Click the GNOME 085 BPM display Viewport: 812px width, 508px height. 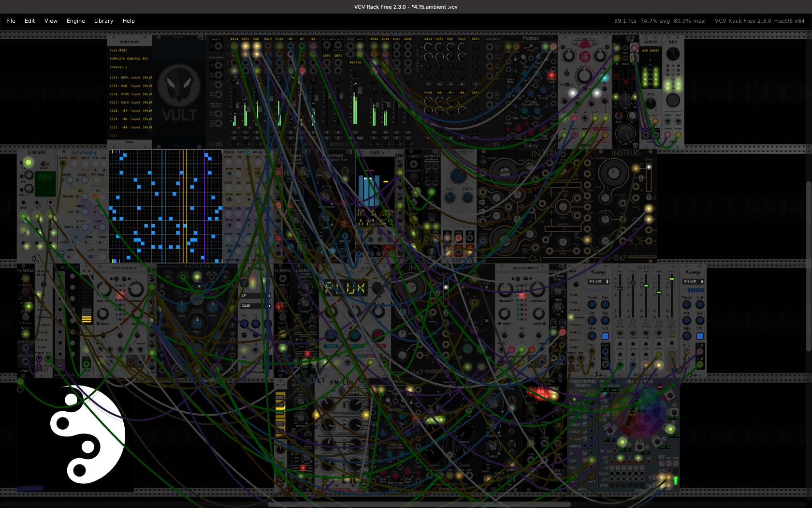pyautogui.click(x=45, y=183)
